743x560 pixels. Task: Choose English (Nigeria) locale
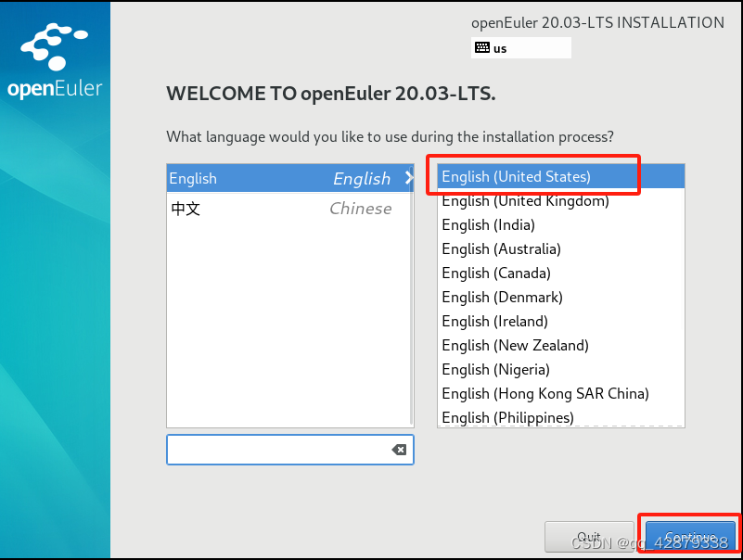coord(561,370)
